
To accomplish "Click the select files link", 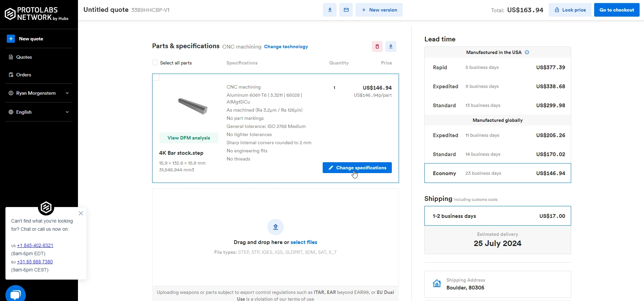I will (304, 242).
